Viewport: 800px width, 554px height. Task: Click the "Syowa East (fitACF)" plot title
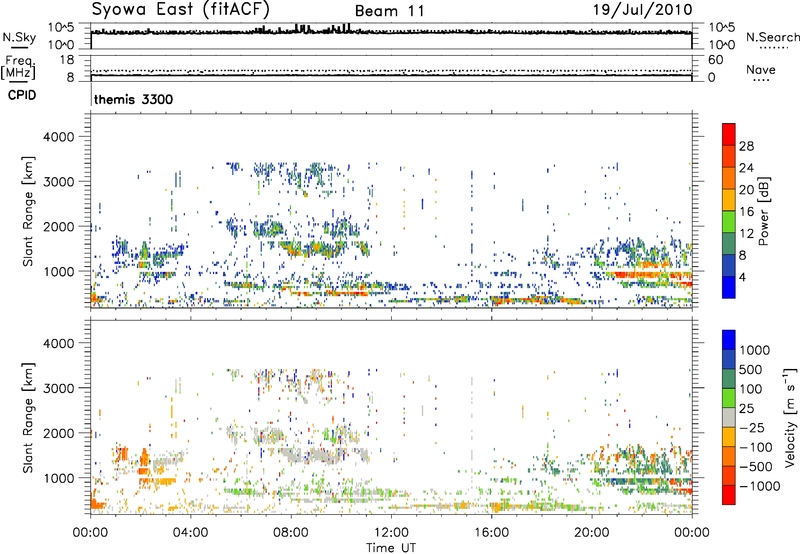(x=181, y=10)
